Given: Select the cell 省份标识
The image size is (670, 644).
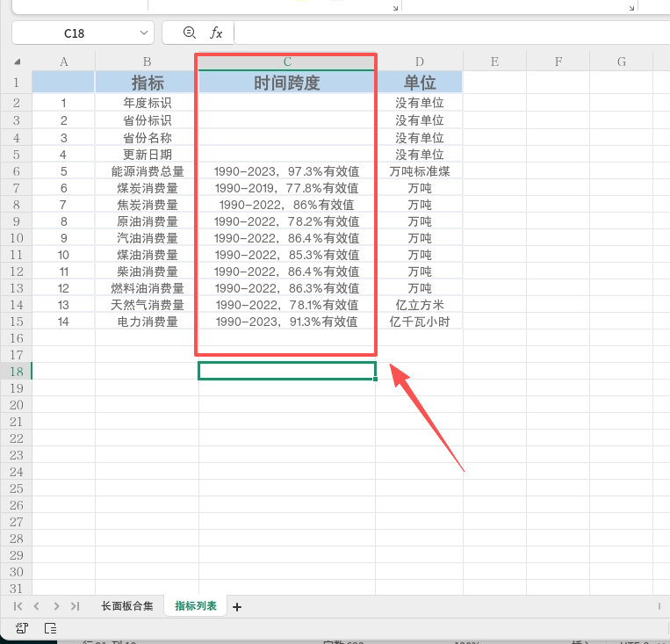Looking at the screenshot, I should (147, 120).
